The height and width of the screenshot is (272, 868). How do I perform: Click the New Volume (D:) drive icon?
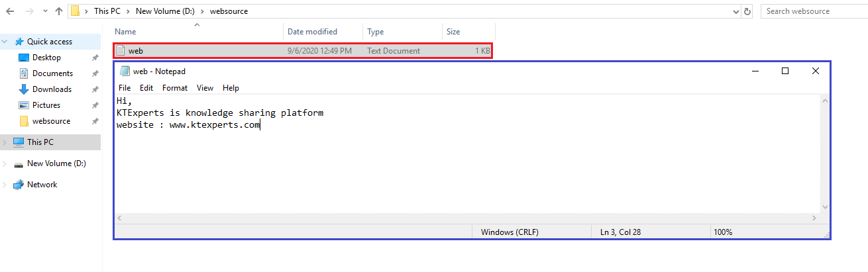[19, 164]
